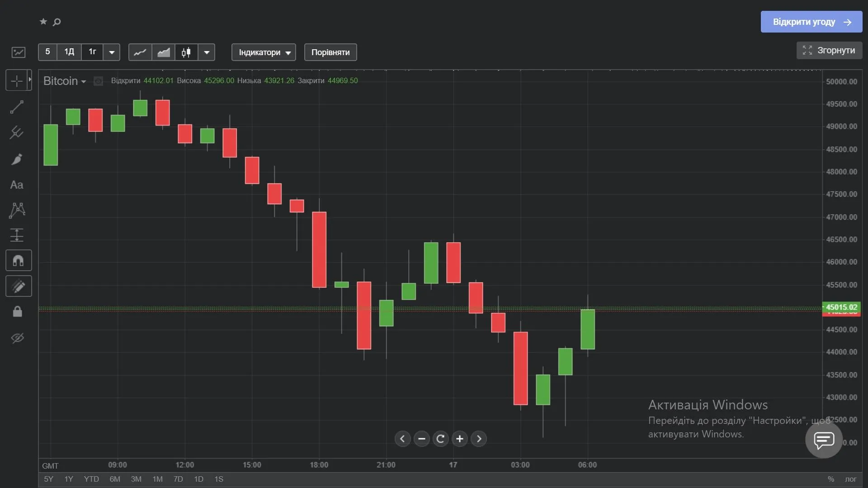
Task: Toggle the indicator visibility icon beside Bitcoin
Action: point(98,81)
